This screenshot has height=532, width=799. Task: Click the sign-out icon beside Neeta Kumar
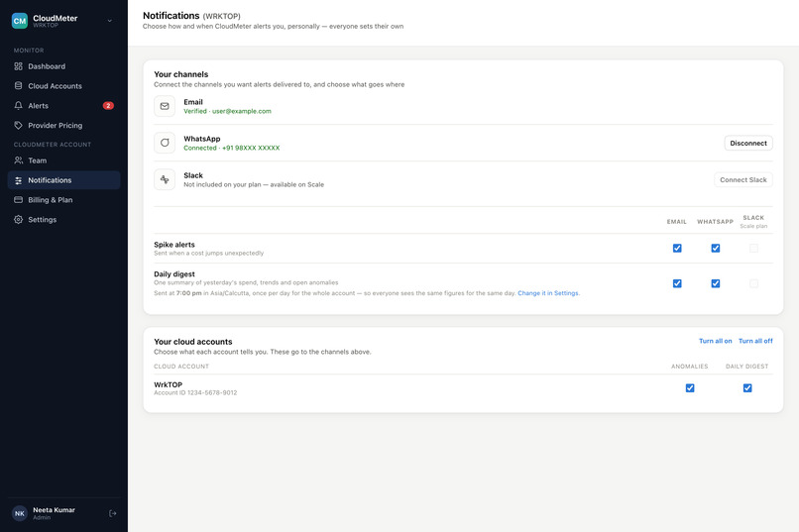113,513
